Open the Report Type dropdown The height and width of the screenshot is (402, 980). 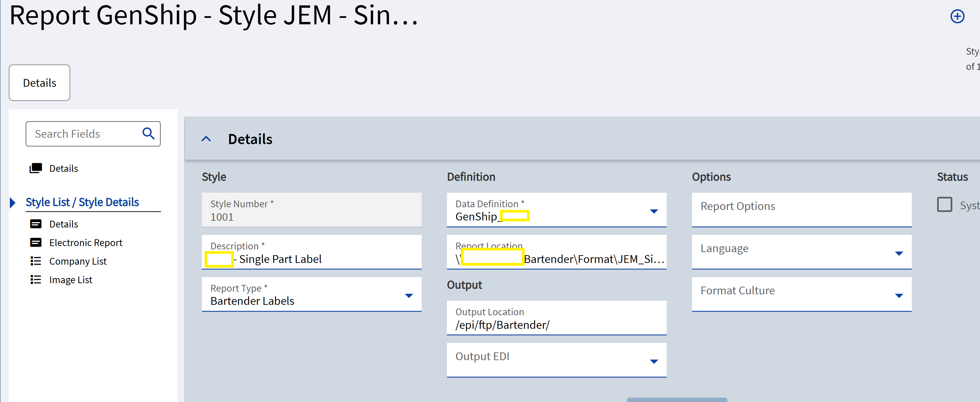(408, 296)
